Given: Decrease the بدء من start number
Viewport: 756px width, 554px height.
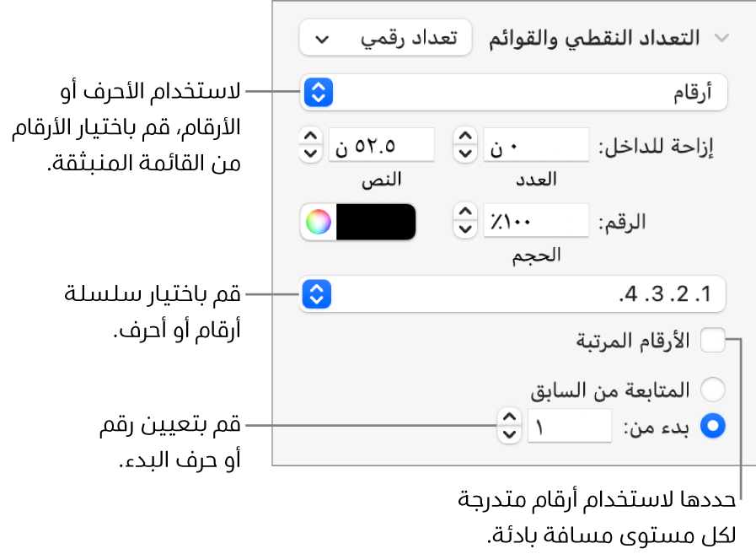Looking at the screenshot, I should (x=509, y=433).
